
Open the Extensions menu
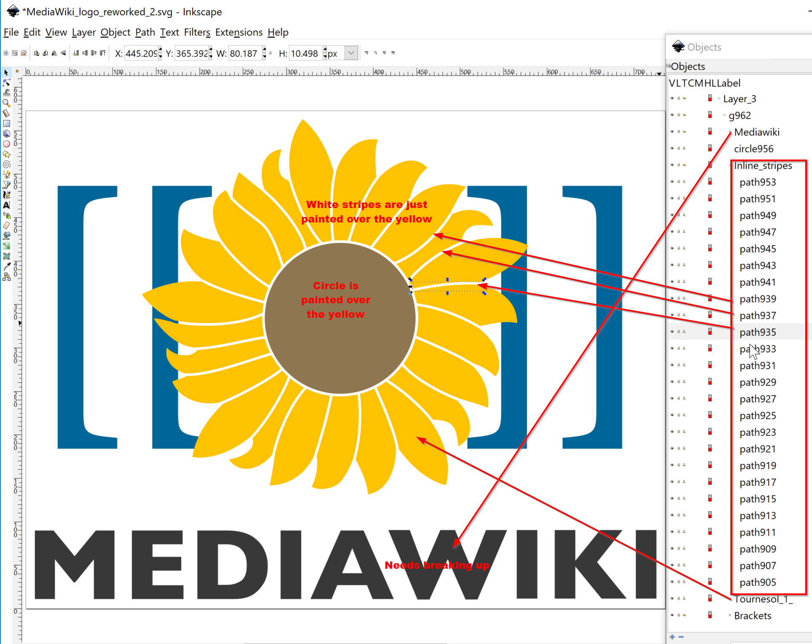point(239,32)
